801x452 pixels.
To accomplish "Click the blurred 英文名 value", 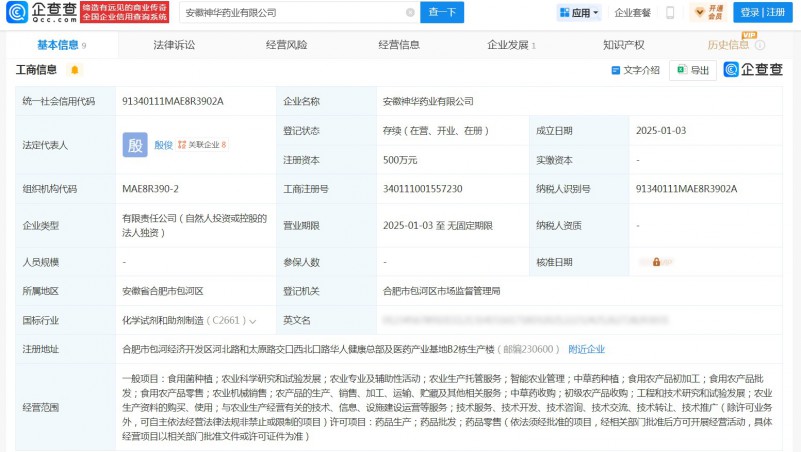I will coord(525,320).
